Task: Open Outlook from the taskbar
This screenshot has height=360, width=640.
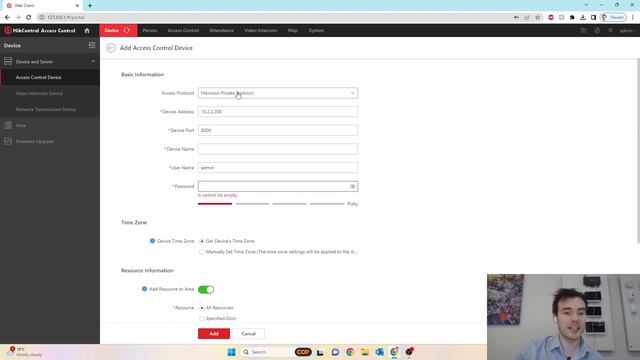Action: tap(379, 352)
